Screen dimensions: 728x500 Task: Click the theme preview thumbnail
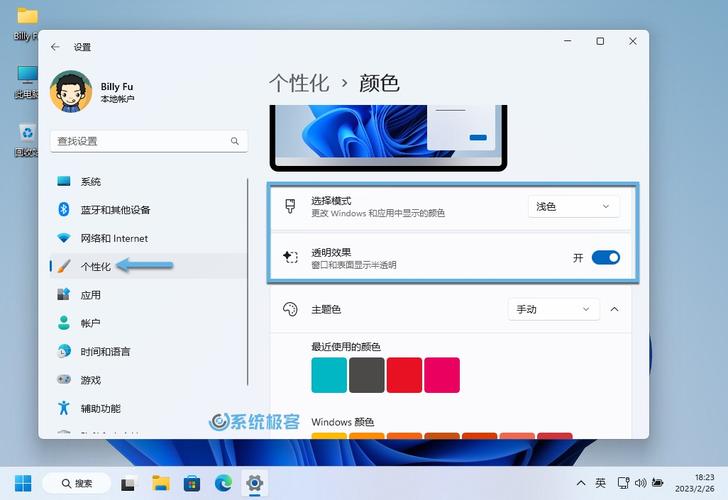point(388,137)
